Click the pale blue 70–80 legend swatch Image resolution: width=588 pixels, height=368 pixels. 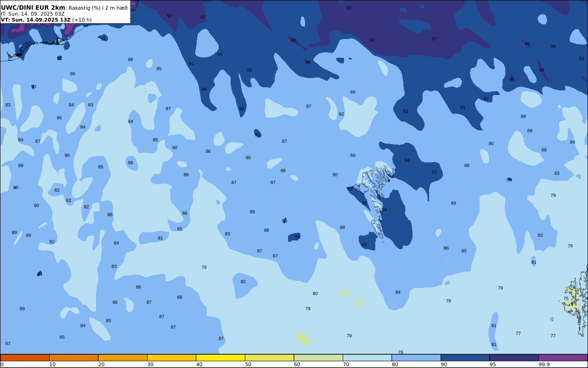367,357
